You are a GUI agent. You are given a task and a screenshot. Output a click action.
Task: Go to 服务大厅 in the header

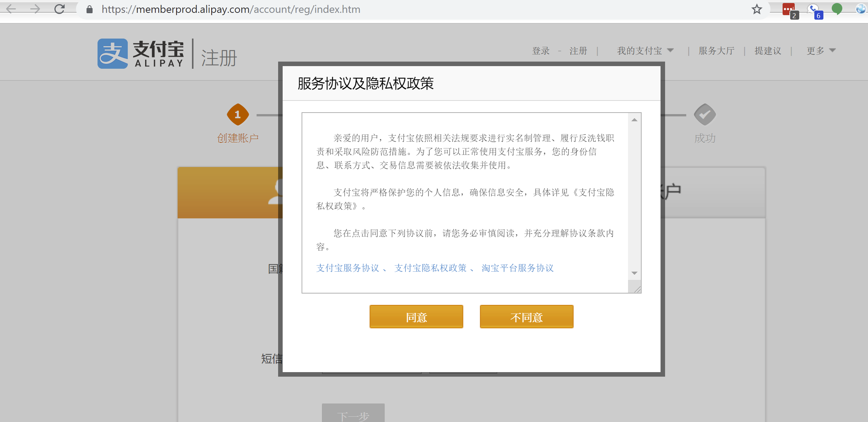(x=716, y=51)
